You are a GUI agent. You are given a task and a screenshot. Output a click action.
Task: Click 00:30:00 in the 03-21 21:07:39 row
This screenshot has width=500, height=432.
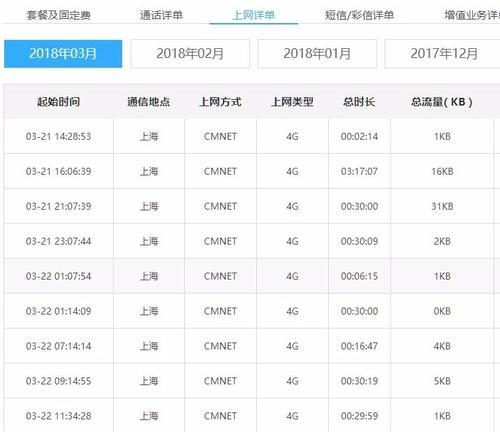click(x=359, y=206)
